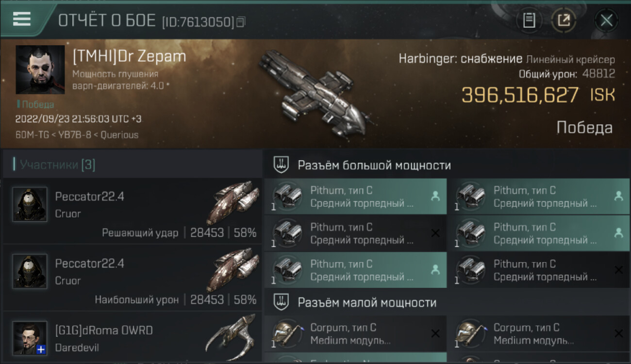Copy the battle report ID icon
The width and height of the screenshot is (631, 364).
[x=241, y=21]
